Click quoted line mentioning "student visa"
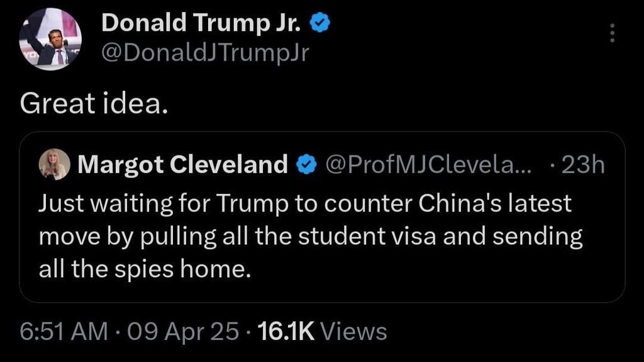Screen dimensions: 644x362 311,236
